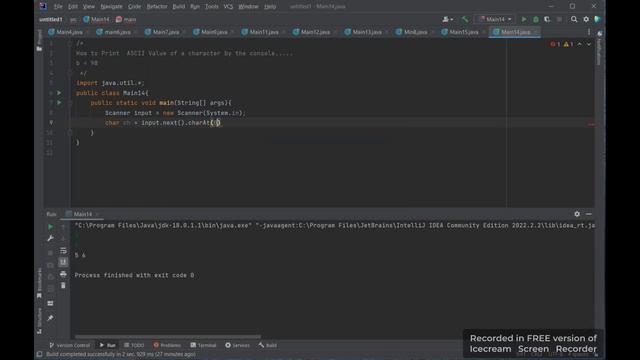Open Main14 run configuration dropdown
This screenshot has width=640, height=360.
495,19
